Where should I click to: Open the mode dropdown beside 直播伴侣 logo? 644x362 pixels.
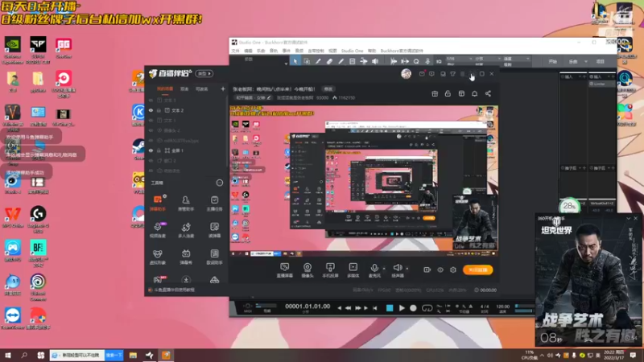click(x=204, y=74)
